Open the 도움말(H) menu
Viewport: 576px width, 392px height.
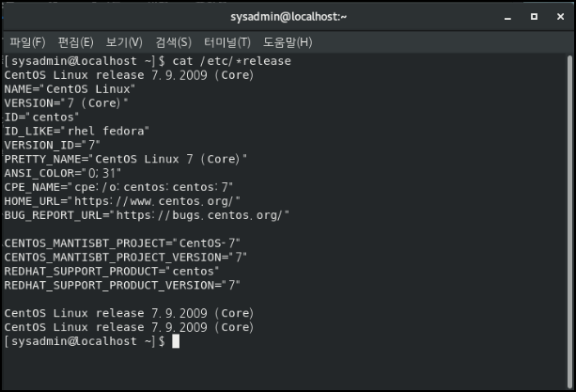(x=288, y=42)
